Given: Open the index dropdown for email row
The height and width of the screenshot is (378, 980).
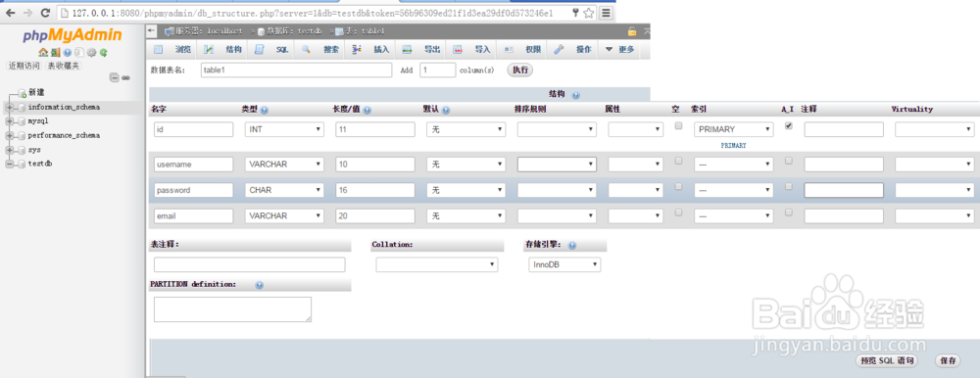Looking at the screenshot, I should (734, 215).
